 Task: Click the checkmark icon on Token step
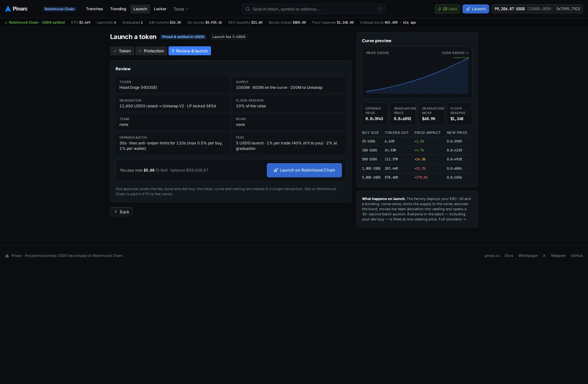click(115, 51)
